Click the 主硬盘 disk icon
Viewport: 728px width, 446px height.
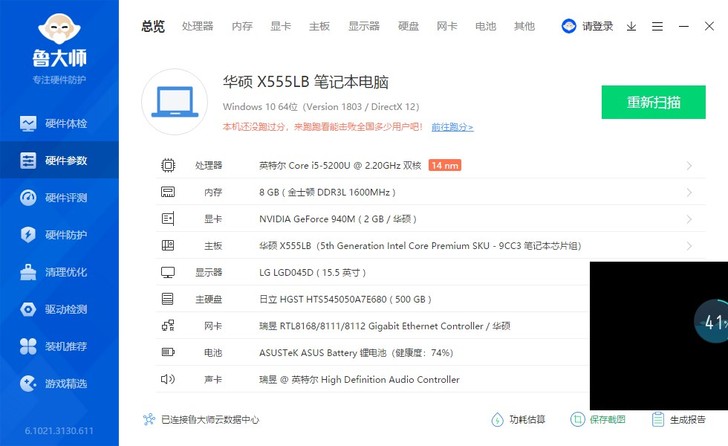coord(168,299)
